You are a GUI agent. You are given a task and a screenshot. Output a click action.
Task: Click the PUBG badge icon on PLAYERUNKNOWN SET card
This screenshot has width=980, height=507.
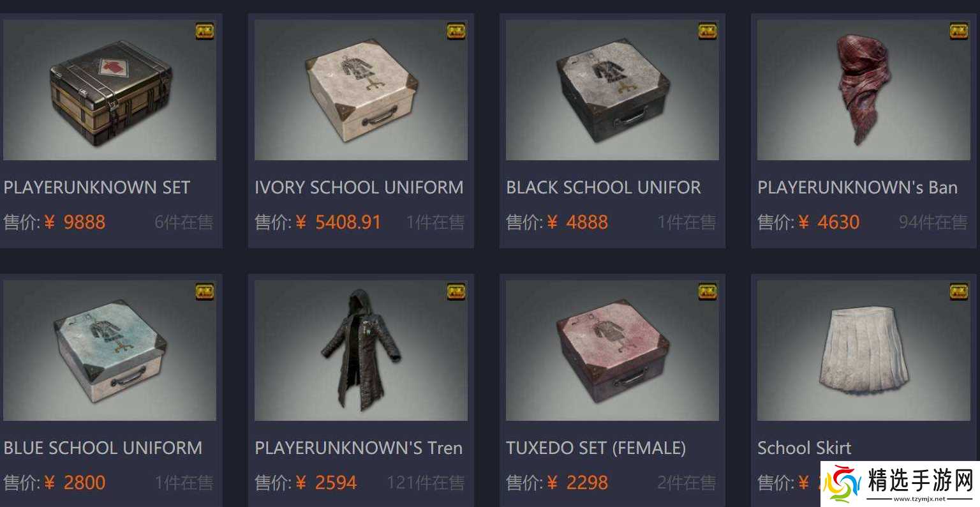coord(204,31)
